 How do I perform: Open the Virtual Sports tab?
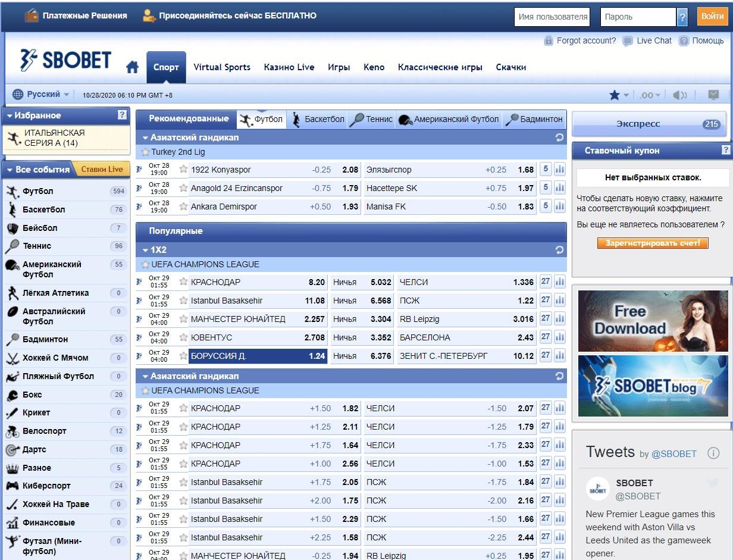[222, 67]
